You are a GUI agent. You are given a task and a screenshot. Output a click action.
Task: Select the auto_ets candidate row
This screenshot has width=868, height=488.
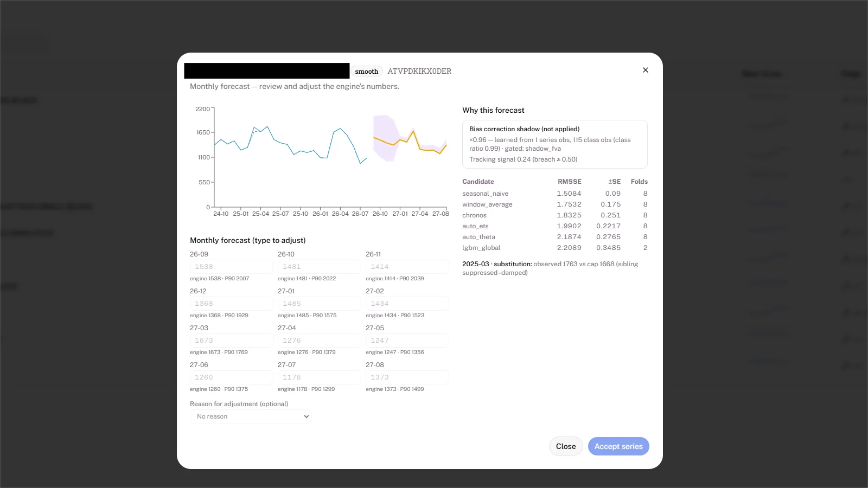point(555,226)
